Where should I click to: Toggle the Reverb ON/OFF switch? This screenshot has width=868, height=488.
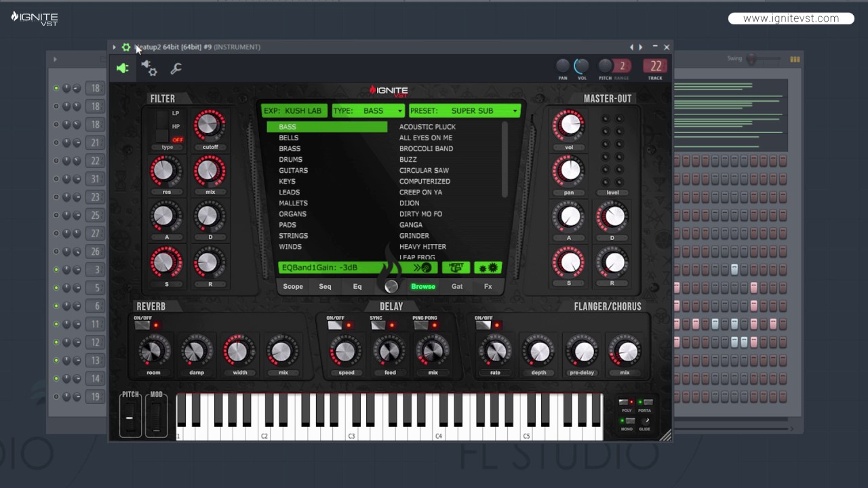pyautogui.click(x=142, y=325)
